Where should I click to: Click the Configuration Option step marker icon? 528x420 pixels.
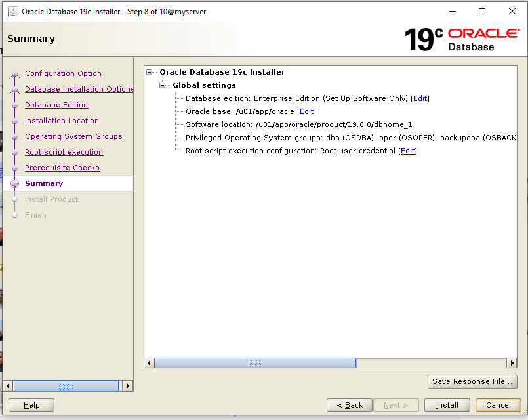(15, 74)
